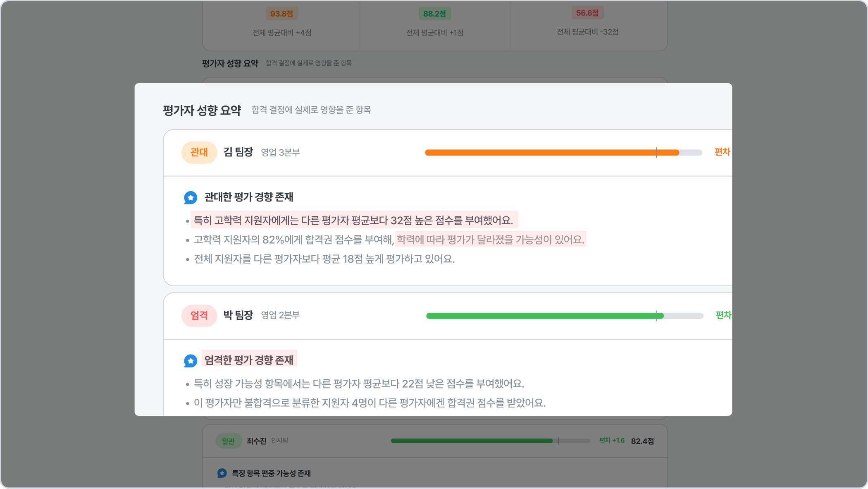Click the 김 팀장 evaluator name
868x489 pixels.
click(238, 152)
